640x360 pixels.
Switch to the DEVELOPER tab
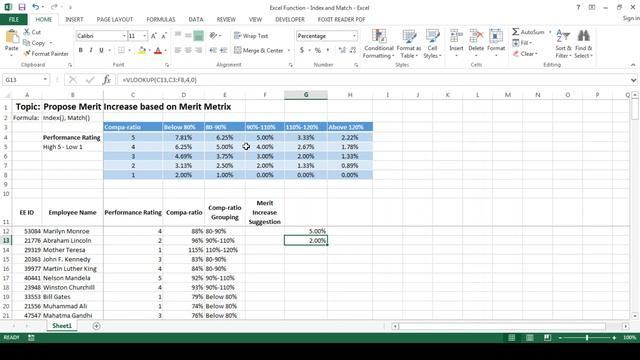tap(290, 19)
